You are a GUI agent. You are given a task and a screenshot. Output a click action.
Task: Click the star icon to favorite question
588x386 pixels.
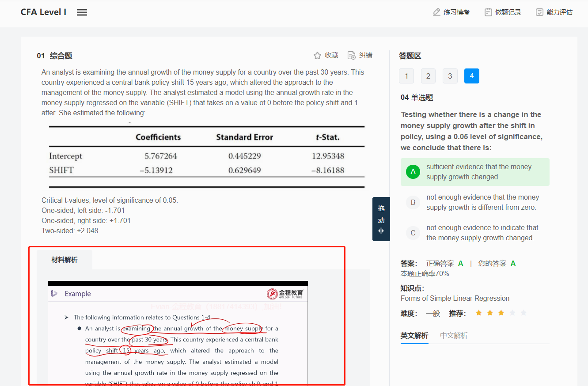(x=317, y=55)
